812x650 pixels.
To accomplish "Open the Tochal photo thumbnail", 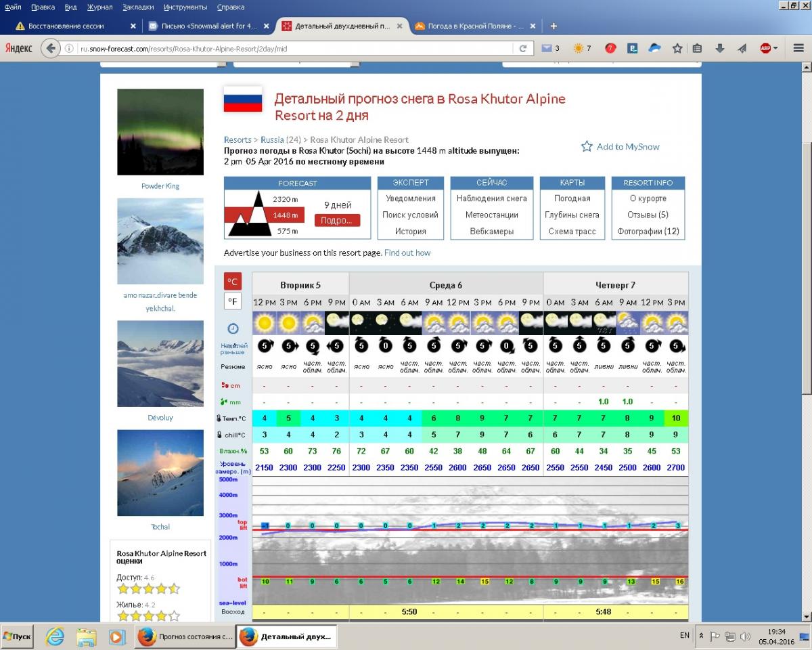I will tap(160, 473).
